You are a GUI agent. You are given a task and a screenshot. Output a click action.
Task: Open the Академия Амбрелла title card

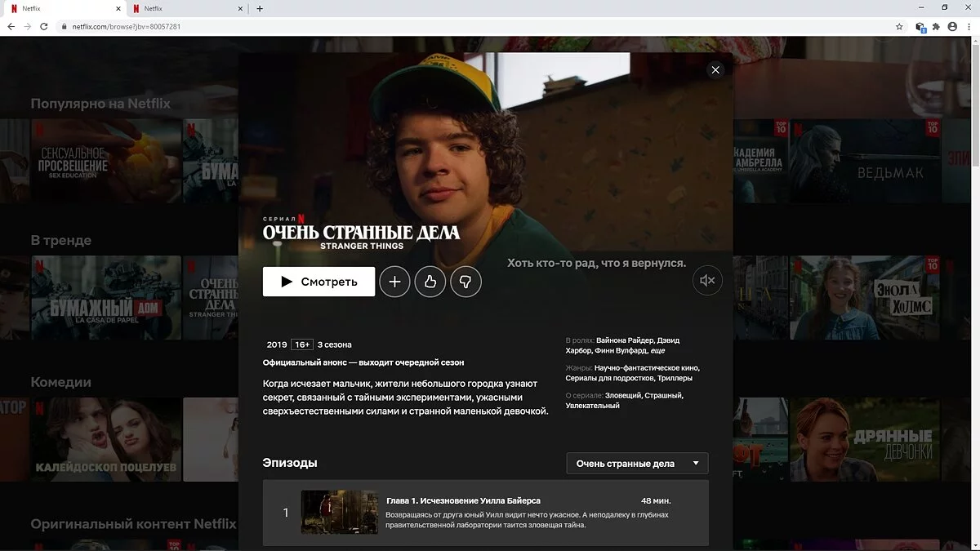coord(759,161)
